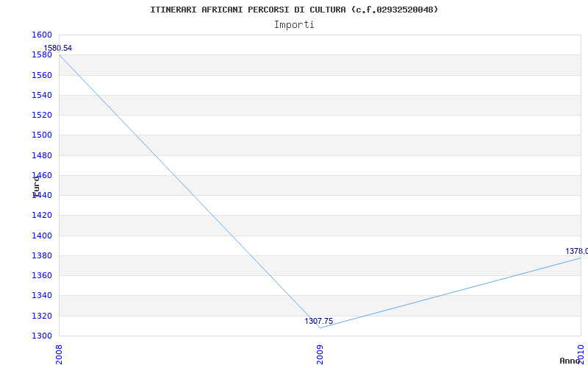Viewport: 588px width, 368px height.
Task: Click the 1580 y-axis value
Action: (x=41, y=55)
